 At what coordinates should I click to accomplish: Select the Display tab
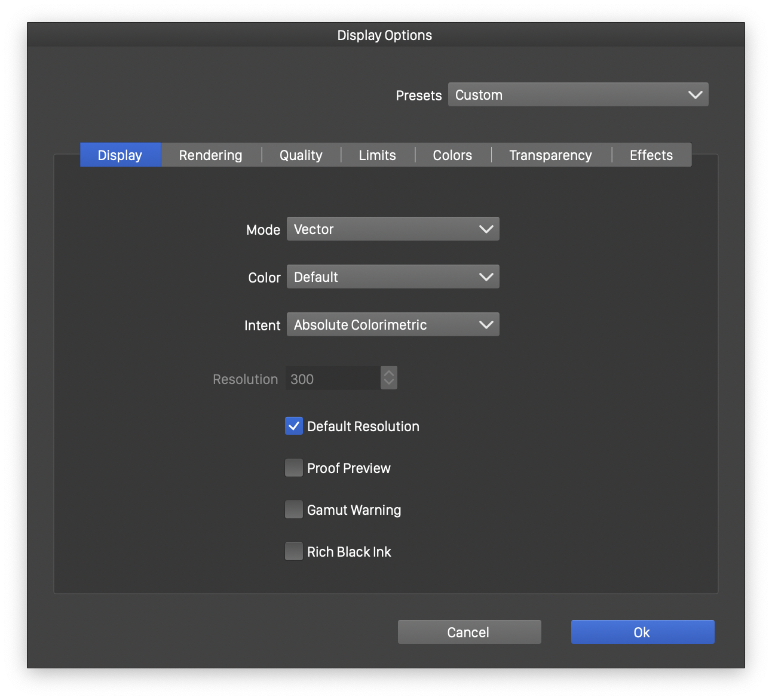(x=120, y=155)
